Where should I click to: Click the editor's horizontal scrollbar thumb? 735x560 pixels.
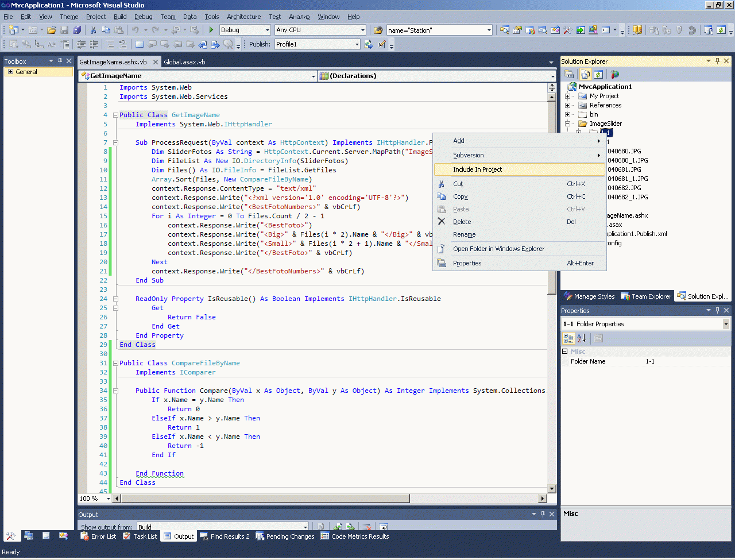pyautogui.click(x=264, y=499)
